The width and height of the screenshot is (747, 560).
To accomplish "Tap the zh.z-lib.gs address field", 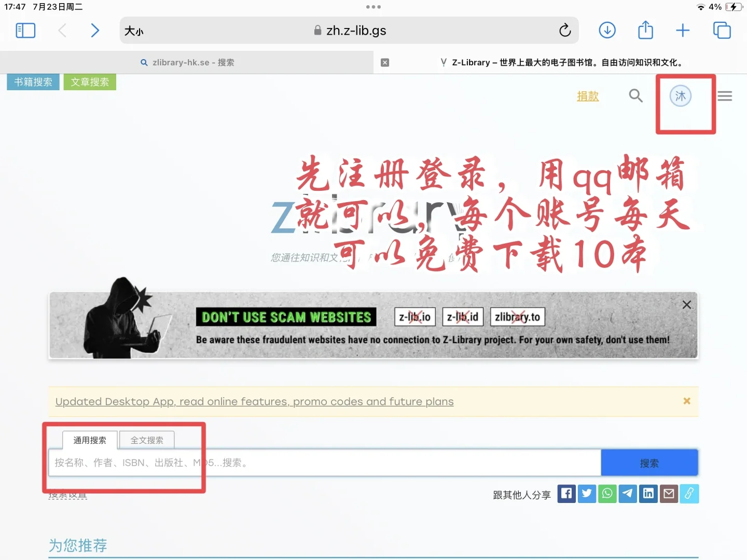I will click(x=350, y=31).
